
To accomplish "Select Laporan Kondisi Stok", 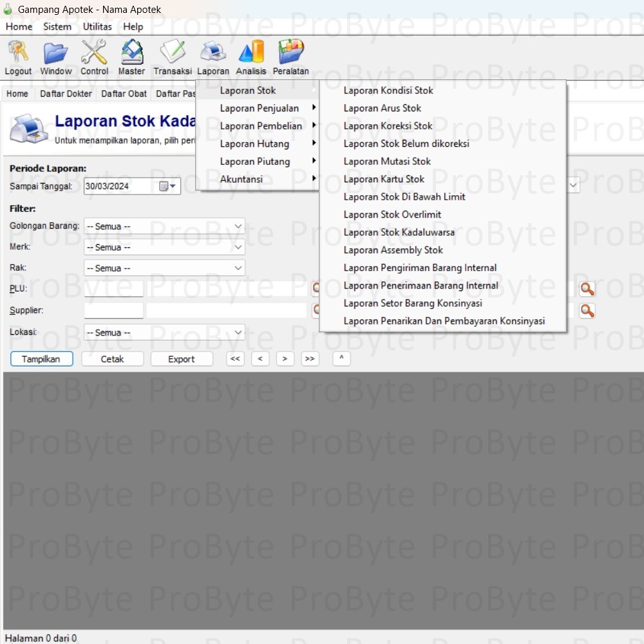I will (x=443, y=90).
